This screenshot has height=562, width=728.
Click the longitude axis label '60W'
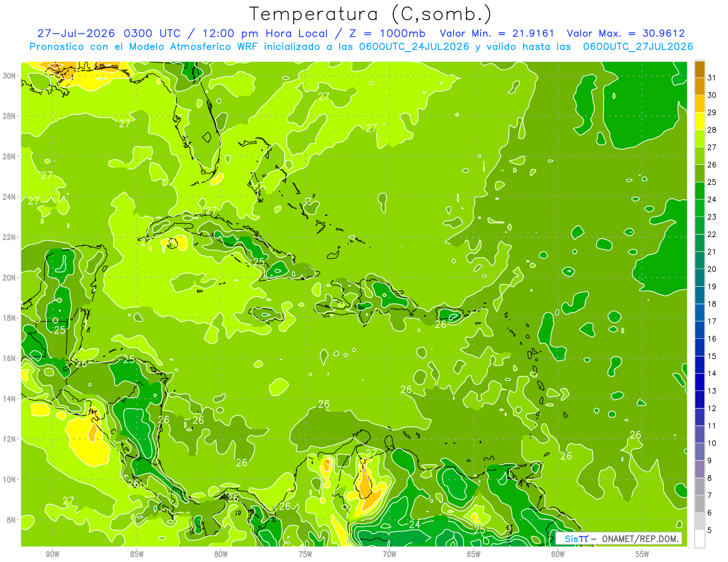[558, 554]
